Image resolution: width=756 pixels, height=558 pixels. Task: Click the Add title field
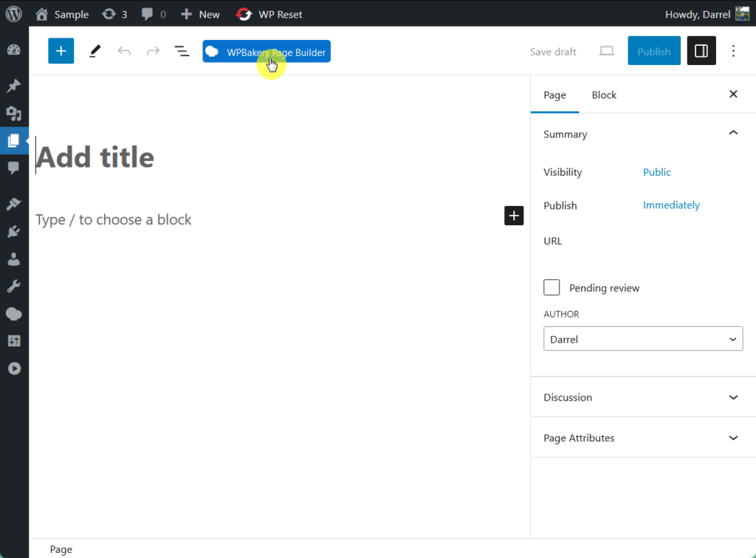[x=280, y=157]
